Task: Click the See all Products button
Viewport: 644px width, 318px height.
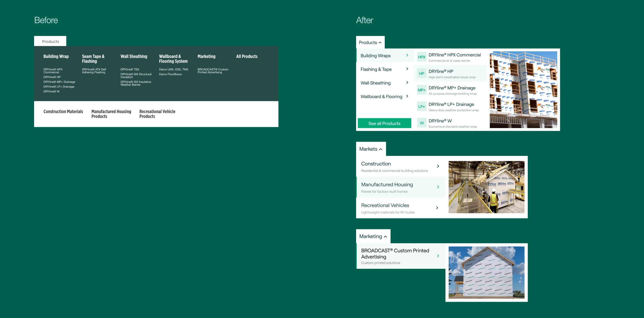Action: (x=384, y=123)
